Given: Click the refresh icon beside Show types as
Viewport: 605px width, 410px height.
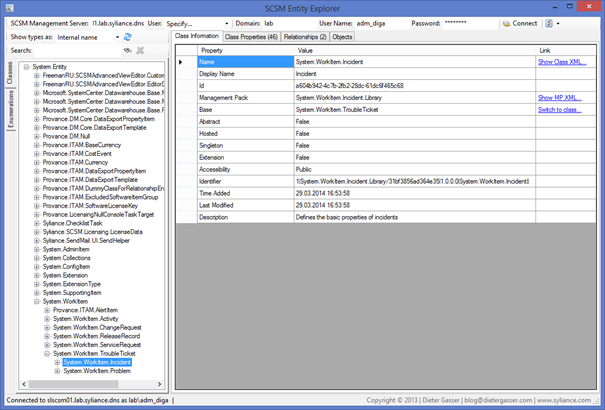Looking at the screenshot, I should (x=129, y=37).
